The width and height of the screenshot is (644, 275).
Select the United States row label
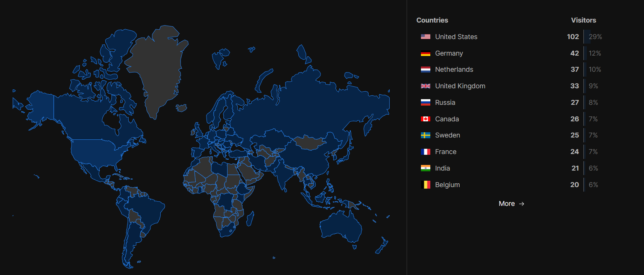point(456,37)
